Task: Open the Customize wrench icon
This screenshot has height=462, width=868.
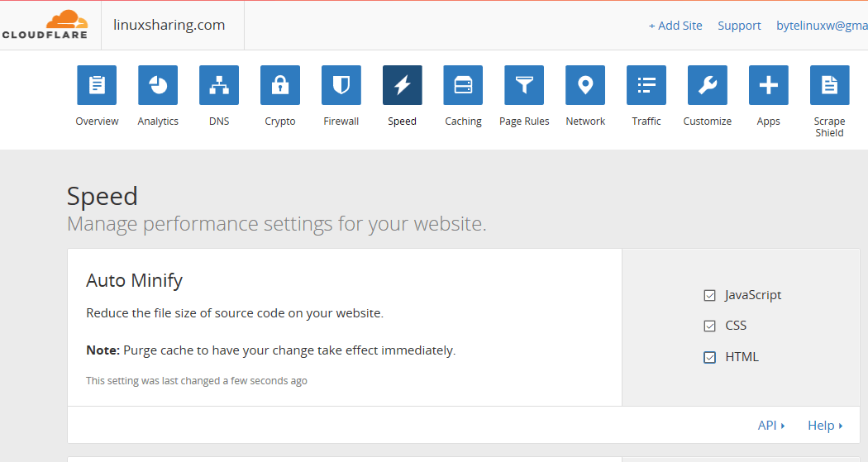Action: [708, 85]
